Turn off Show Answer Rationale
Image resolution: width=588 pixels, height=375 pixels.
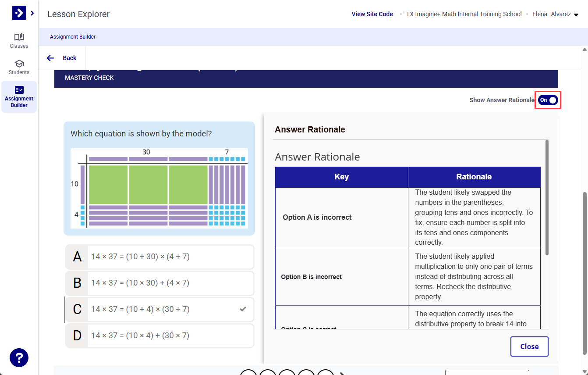pos(547,100)
